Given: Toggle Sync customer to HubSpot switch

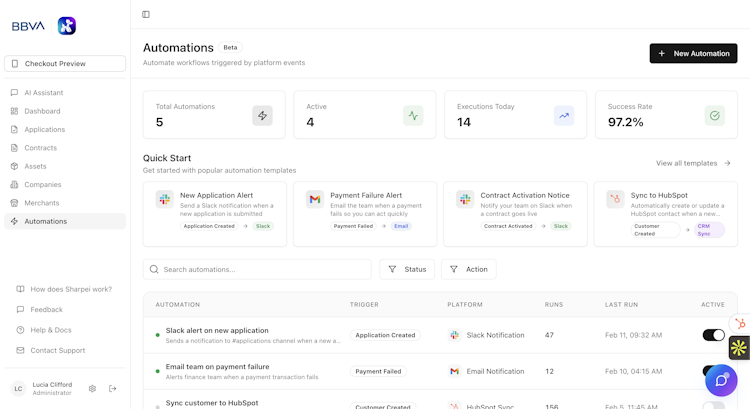Looking at the screenshot, I should [x=713, y=405].
